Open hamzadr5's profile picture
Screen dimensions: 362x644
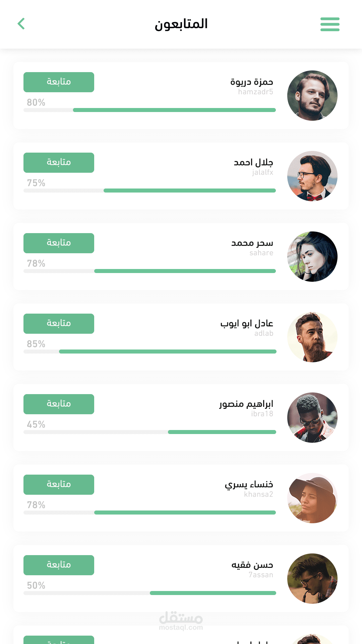pos(312,96)
